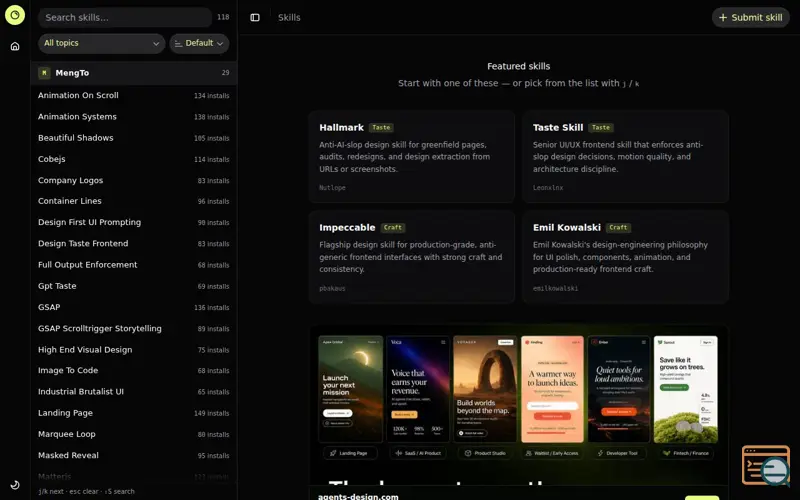Open the All topics dropdown
Viewport: 800px width, 500px height.
click(x=102, y=43)
